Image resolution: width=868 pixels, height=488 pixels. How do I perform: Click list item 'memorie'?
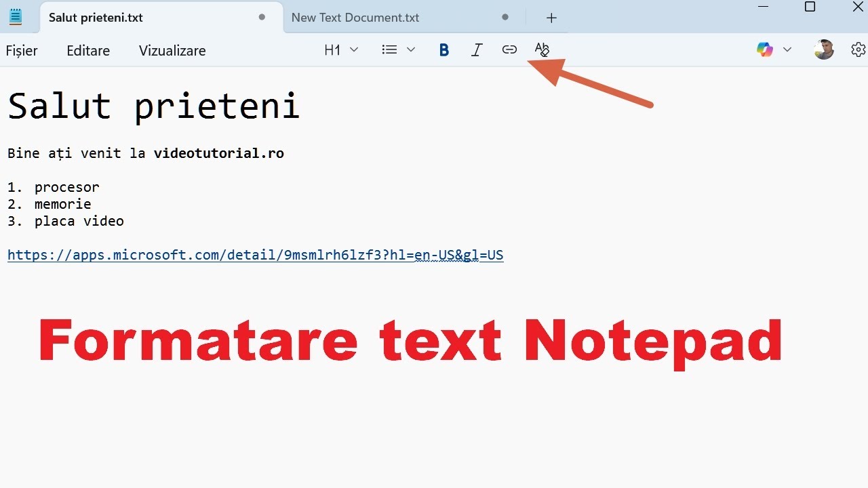pyautogui.click(x=63, y=204)
